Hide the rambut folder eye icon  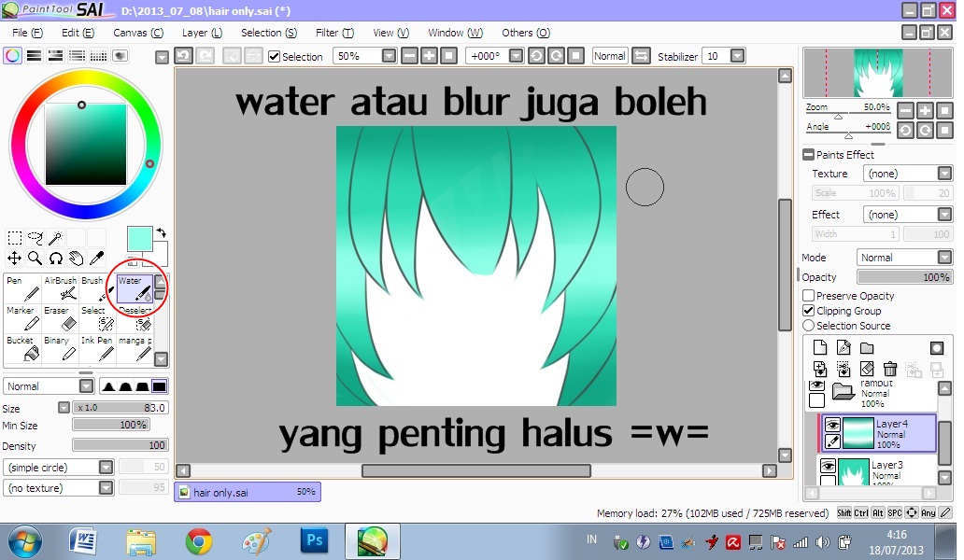816,385
